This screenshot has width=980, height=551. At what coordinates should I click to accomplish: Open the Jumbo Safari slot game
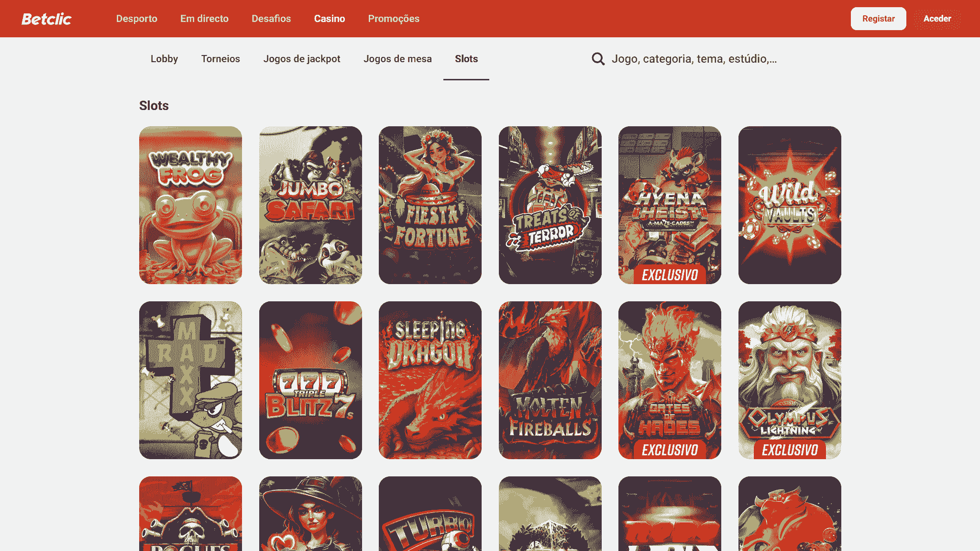310,205
